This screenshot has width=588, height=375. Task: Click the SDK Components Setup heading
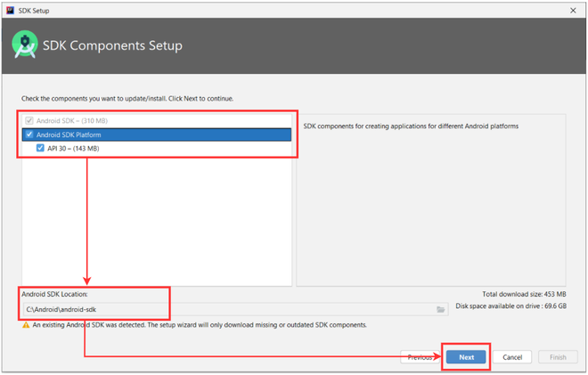click(112, 45)
